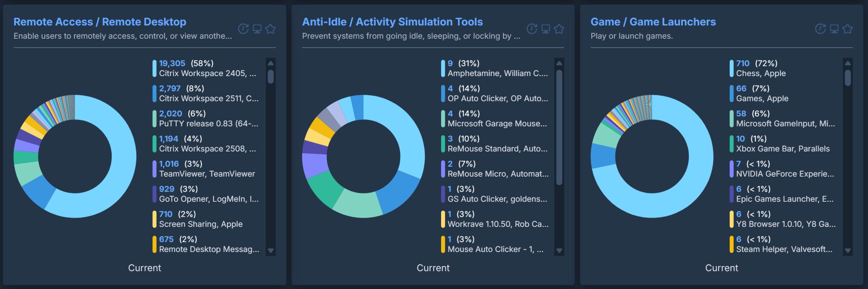Refresh data on the Anti-Idle panel
The width and height of the screenshot is (868, 289).
click(x=533, y=29)
